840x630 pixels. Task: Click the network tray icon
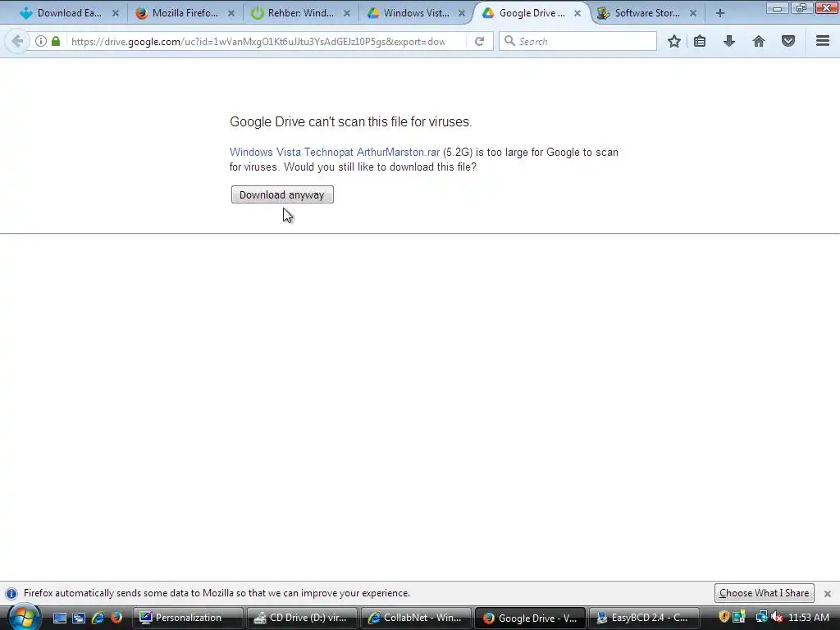(x=760, y=617)
